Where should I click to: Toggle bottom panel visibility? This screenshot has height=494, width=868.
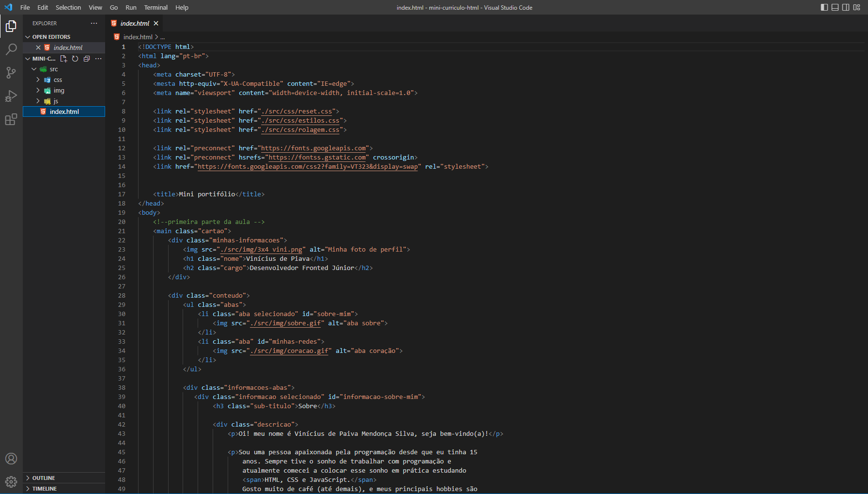pos(835,7)
